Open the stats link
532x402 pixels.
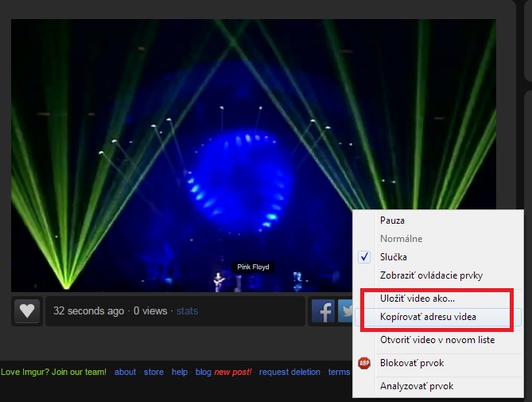click(188, 311)
